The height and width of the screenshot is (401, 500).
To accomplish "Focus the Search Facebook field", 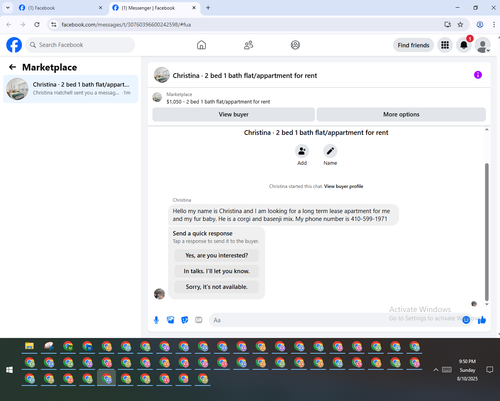I will point(80,45).
